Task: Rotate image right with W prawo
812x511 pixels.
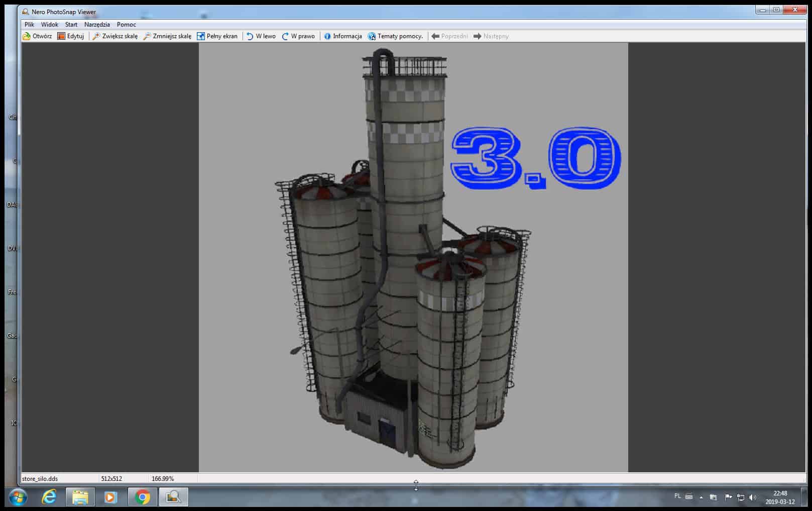Action: click(x=298, y=36)
